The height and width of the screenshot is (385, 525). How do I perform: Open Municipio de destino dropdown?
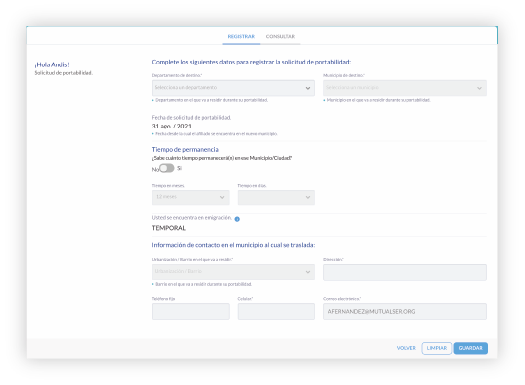tap(404, 88)
